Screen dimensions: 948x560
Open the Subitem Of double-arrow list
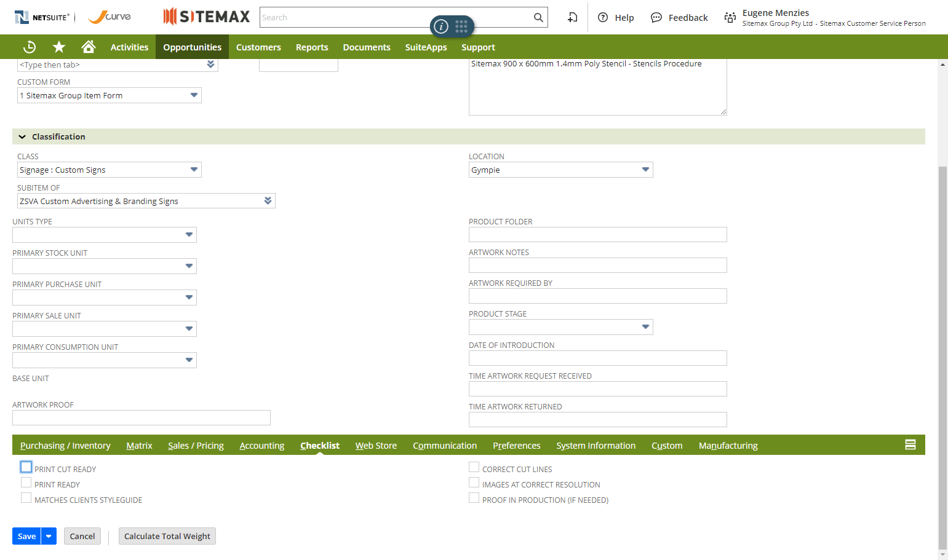268,200
